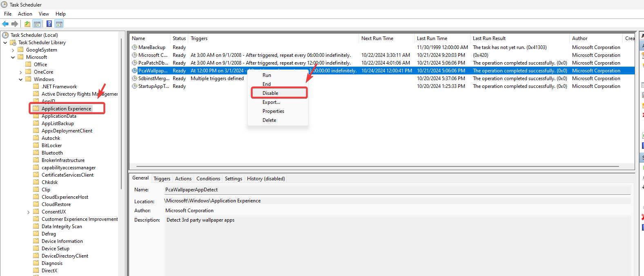Sort by the Last Run Result column header
644x276 pixels.
click(x=520, y=38)
